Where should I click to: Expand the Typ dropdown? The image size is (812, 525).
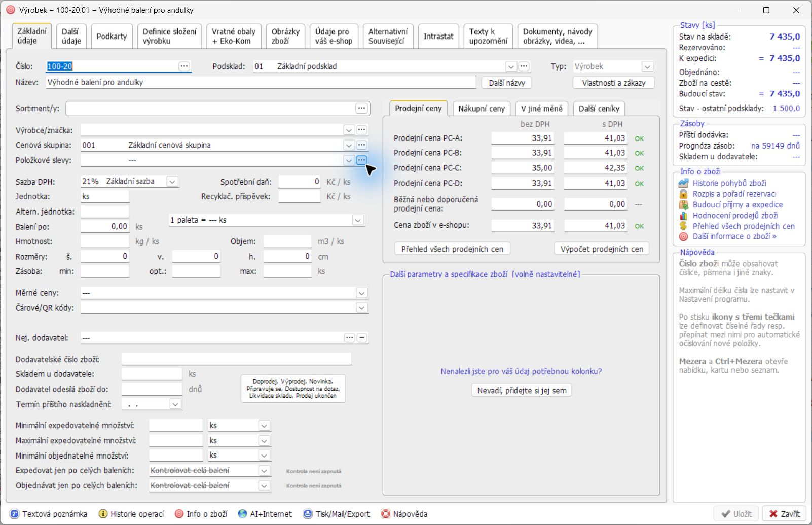pos(647,66)
